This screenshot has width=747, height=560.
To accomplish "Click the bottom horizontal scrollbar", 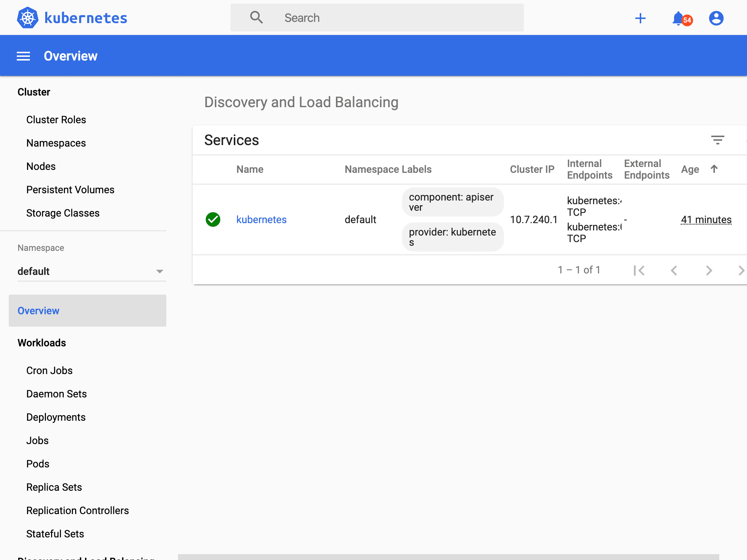I will (449, 557).
